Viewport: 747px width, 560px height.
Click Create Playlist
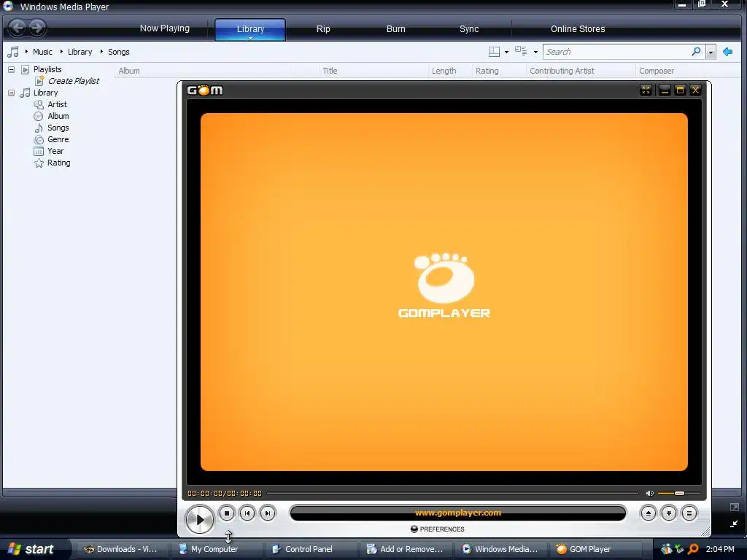74,81
